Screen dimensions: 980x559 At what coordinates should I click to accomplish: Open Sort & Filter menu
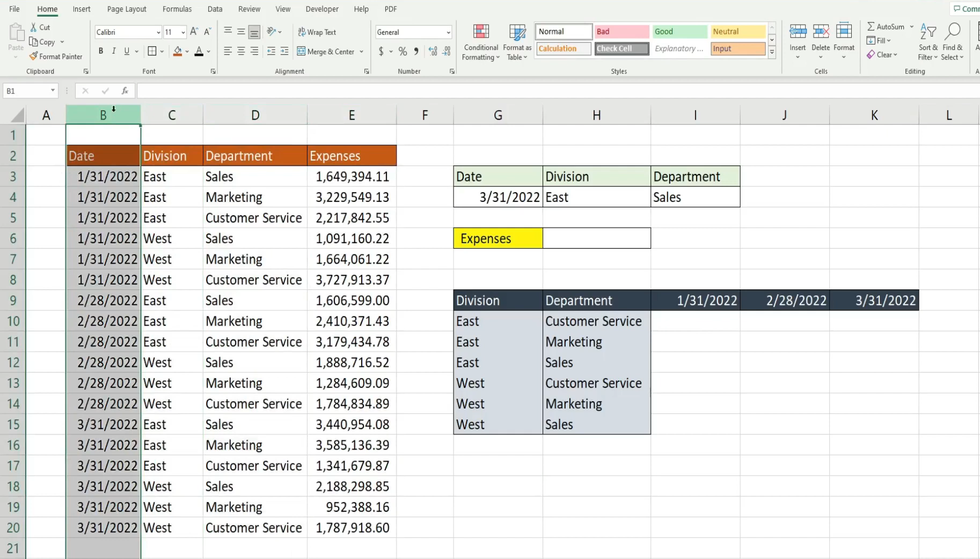928,42
